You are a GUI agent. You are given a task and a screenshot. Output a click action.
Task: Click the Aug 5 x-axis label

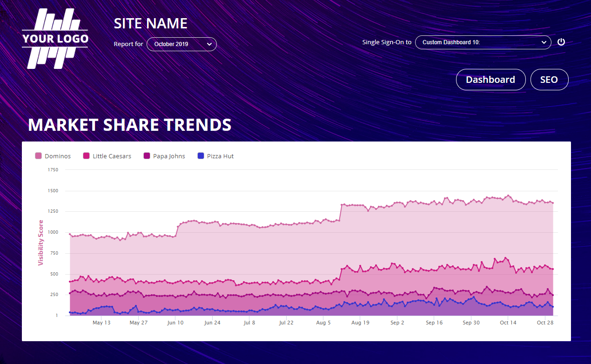click(x=323, y=323)
